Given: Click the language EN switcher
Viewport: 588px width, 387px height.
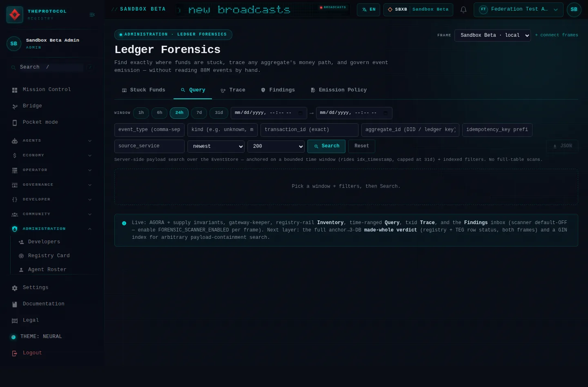Looking at the screenshot, I should [x=368, y=9].
